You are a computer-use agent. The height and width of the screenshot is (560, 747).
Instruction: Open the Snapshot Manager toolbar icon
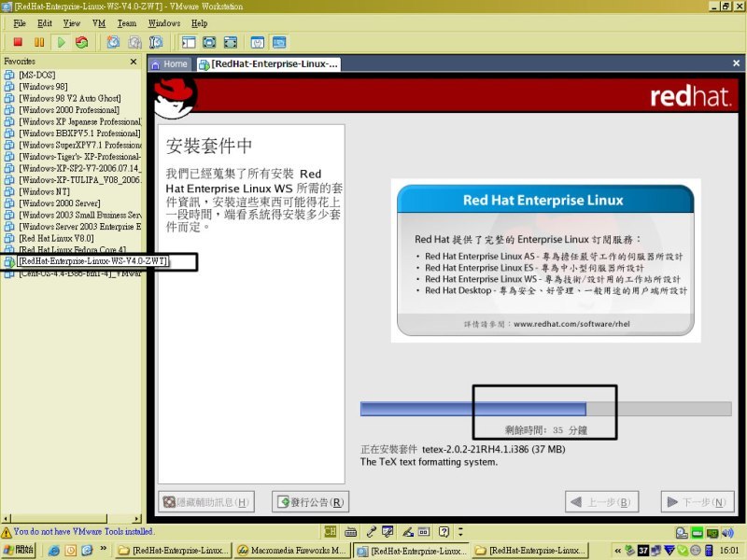point(156,42)
